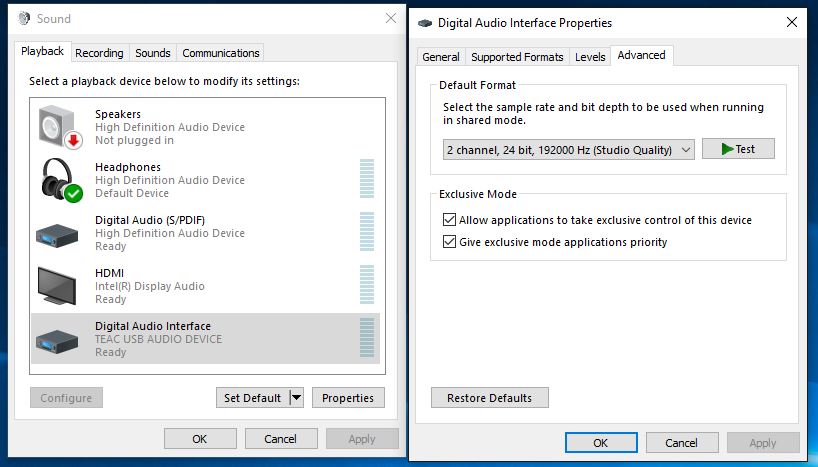Click the green play Test button
Image resolution: width=818 pixels, height=467 pixels.
pyautogui.click(x=738, y=149)
